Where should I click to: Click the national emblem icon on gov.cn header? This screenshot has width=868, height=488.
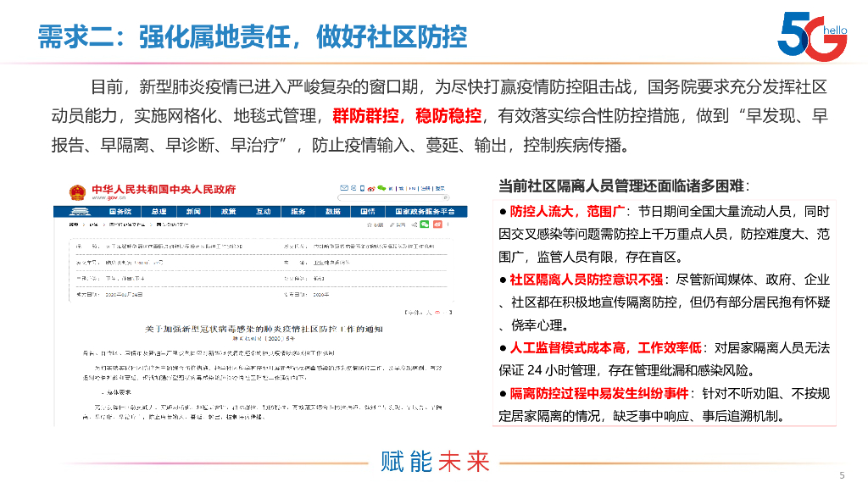tap(77, 192)
